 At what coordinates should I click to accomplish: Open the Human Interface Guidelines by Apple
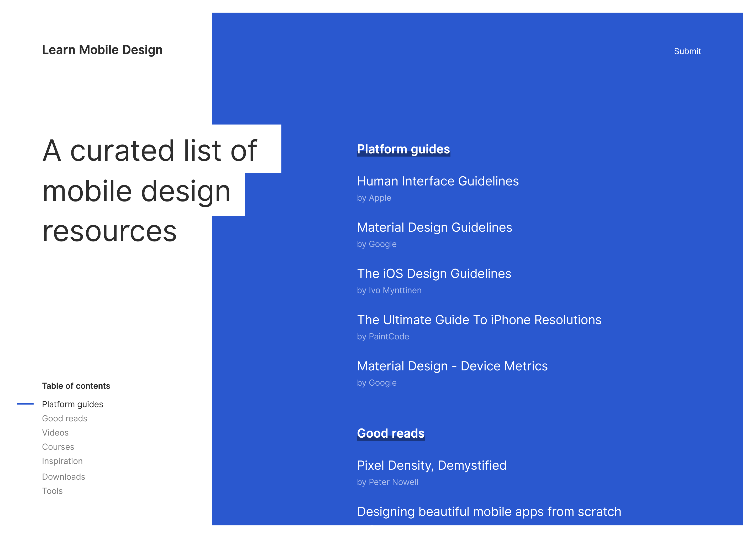tap(438, 181)
